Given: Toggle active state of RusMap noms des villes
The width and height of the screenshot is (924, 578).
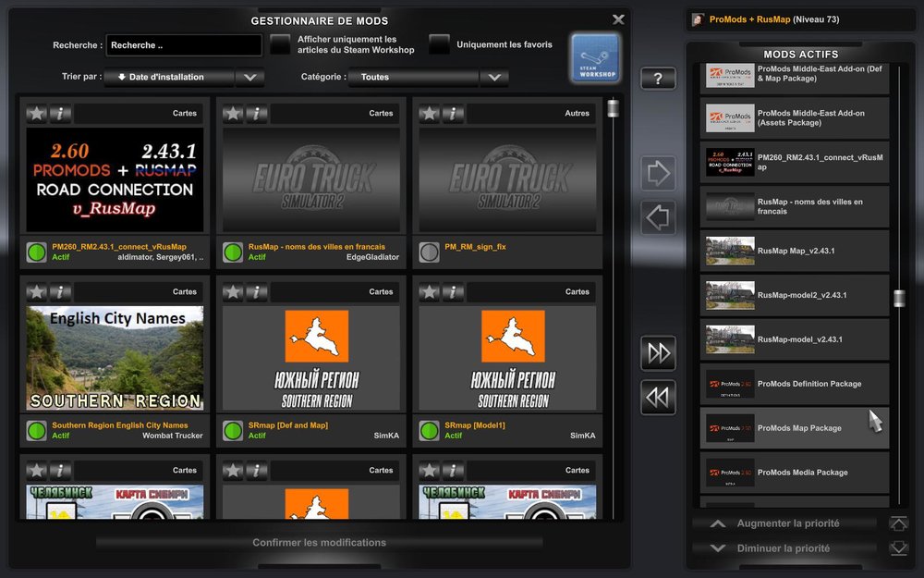Looking at the screenshot, I should tap(233, 252).
